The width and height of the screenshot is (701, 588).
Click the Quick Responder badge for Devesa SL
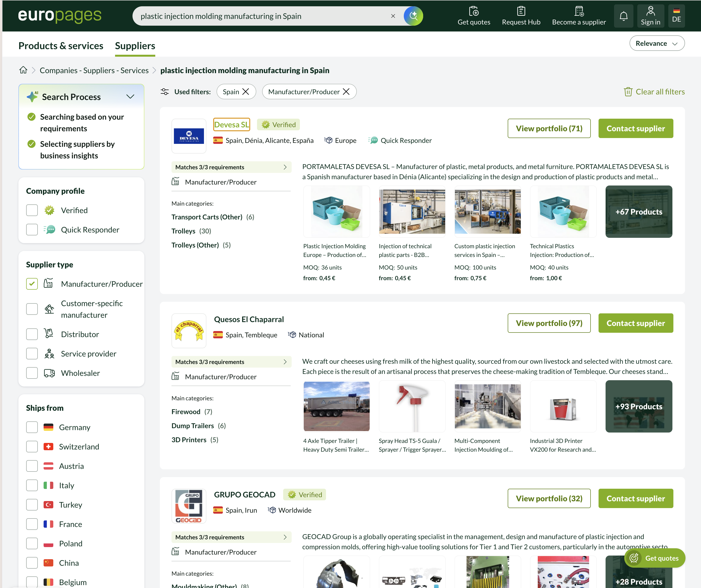(x=400, y=140)
